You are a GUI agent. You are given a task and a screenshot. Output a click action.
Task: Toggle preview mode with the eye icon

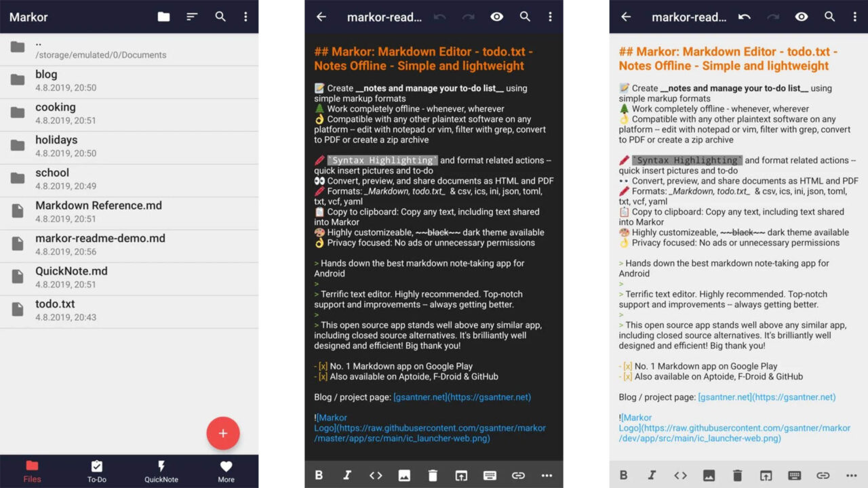[x=496, y=17]
